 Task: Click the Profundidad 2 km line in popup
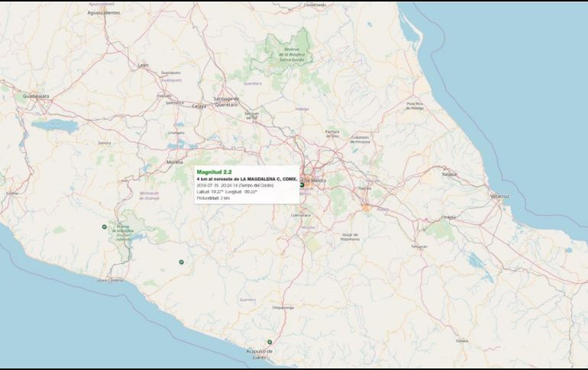pyautogui.click(x=213, y=198)
